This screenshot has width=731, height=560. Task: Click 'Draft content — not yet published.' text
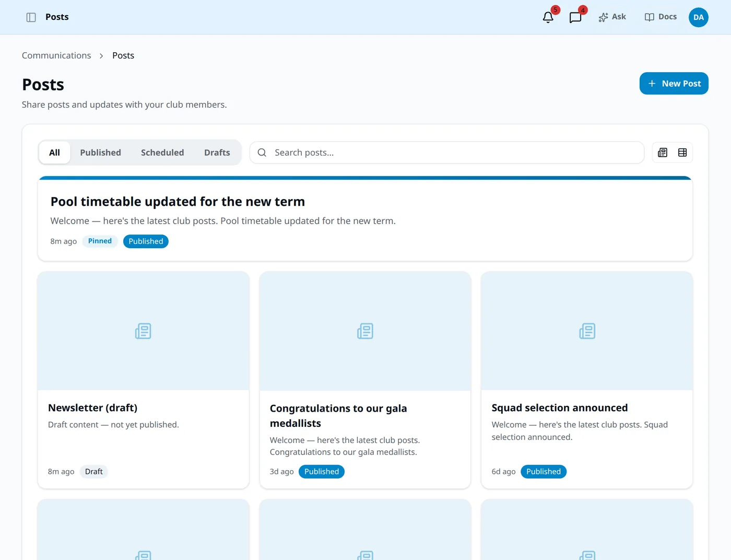pos(113,425)
